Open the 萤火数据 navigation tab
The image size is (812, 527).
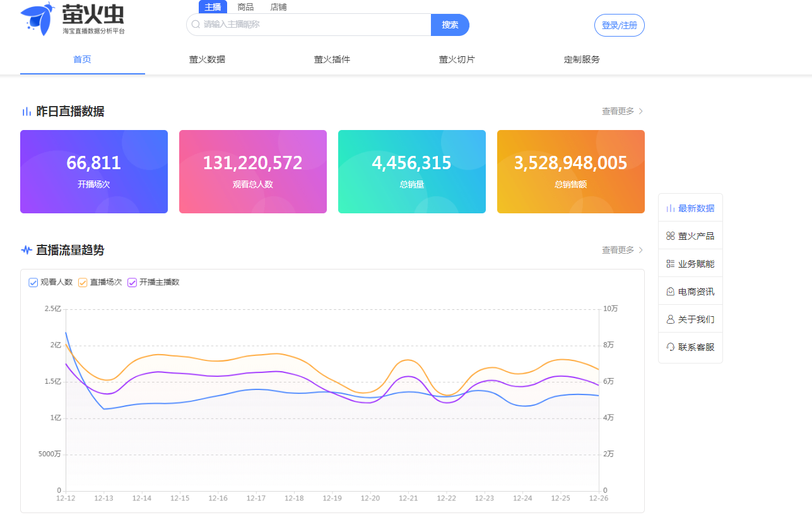207,59
